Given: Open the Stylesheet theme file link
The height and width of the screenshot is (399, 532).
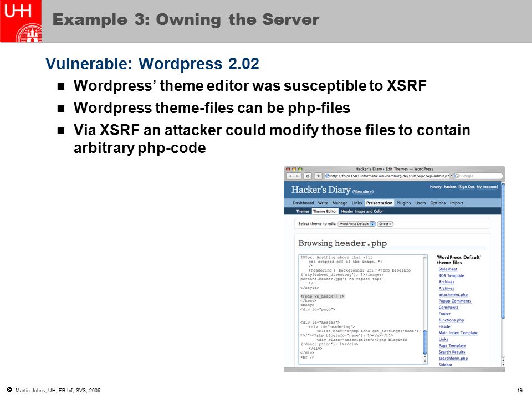Looking at the screenshot, I should point(448,269).
